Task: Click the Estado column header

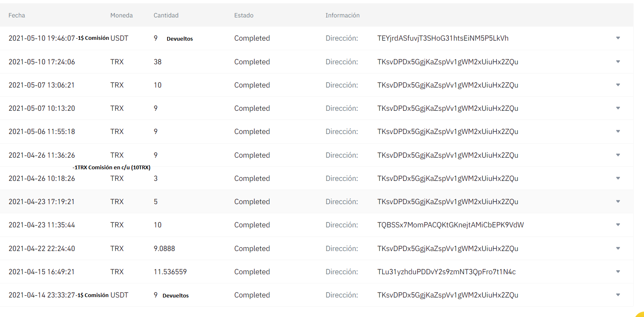Action: point(244,15)
